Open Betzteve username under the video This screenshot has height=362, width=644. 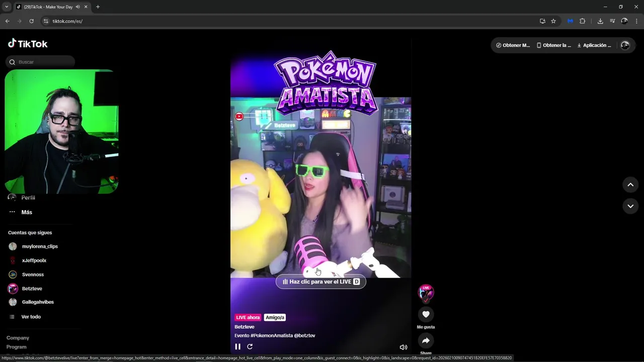click(245, 327)
